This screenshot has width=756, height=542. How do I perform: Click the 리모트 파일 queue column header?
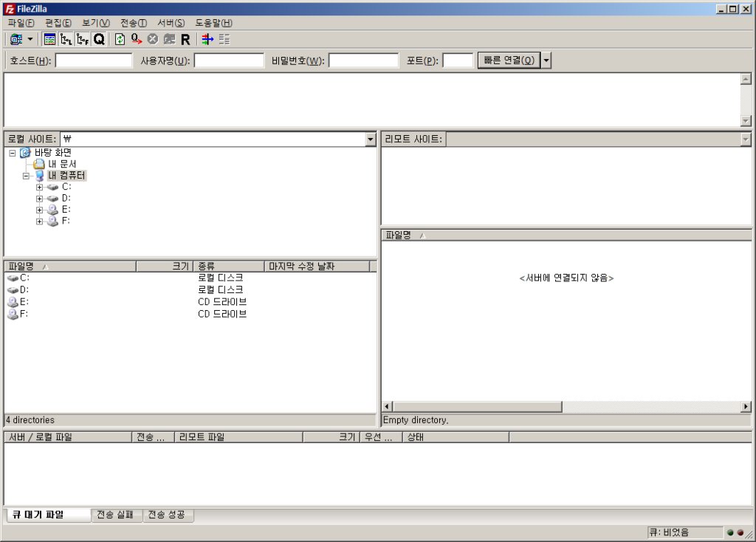238,437
